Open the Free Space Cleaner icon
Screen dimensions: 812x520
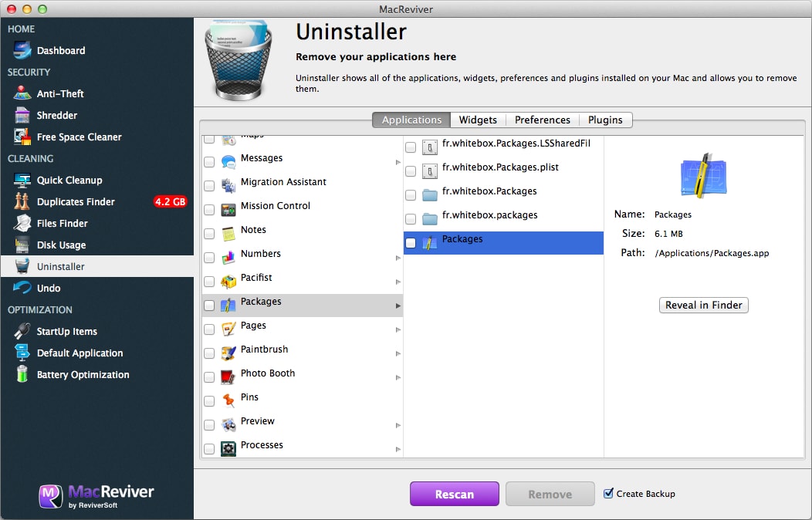tap(22, 137)
